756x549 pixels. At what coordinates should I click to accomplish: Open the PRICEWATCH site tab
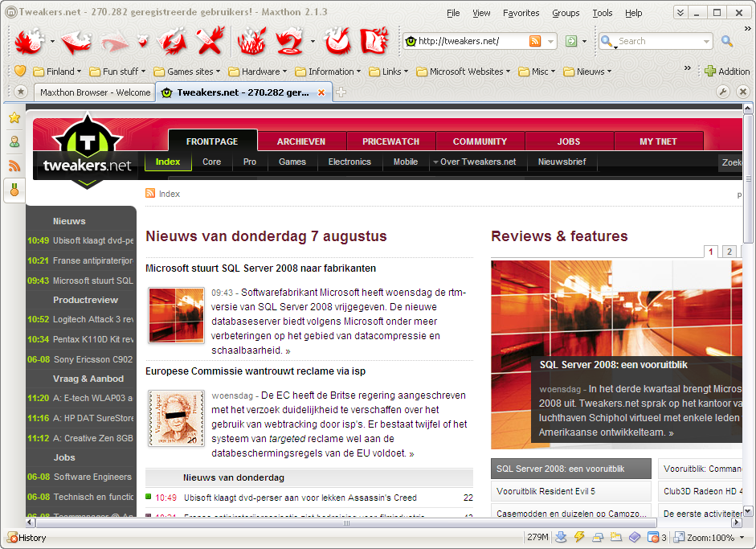pyautogui.click(x=390, y=141)
